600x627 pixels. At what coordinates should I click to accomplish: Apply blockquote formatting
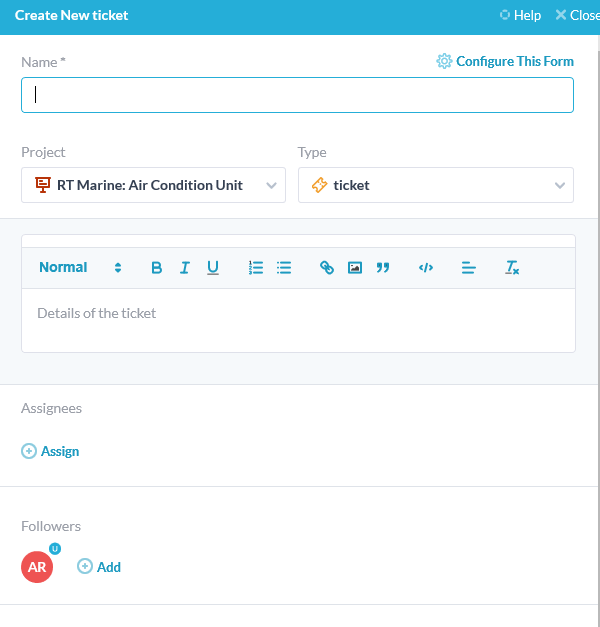pos(382,268)
